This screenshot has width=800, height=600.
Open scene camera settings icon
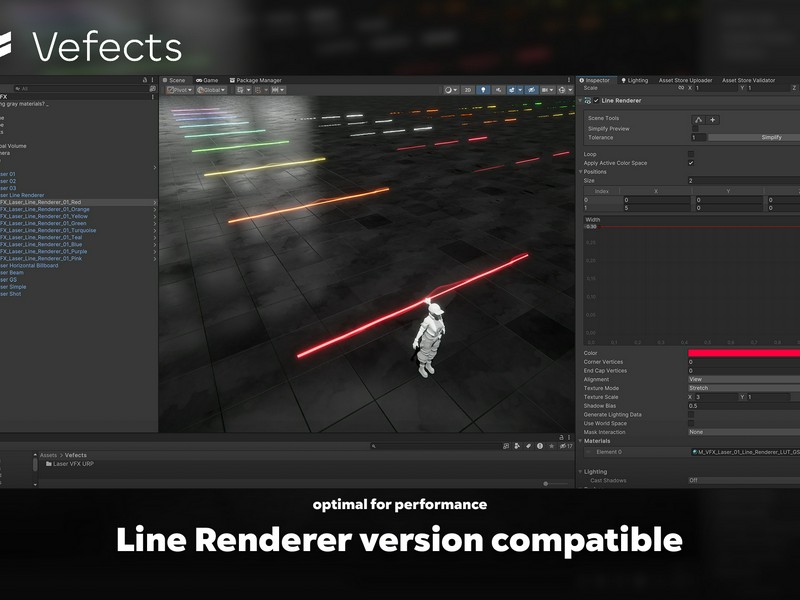coord(545,90)
